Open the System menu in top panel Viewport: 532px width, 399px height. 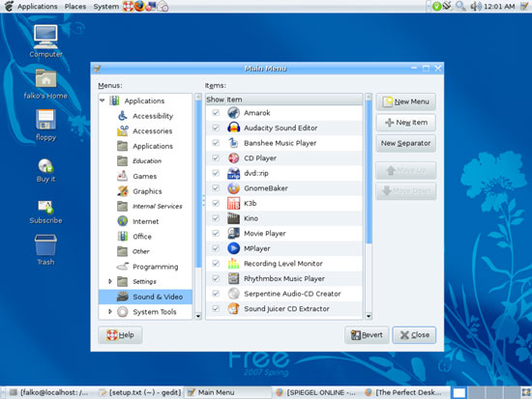[105, 7]
